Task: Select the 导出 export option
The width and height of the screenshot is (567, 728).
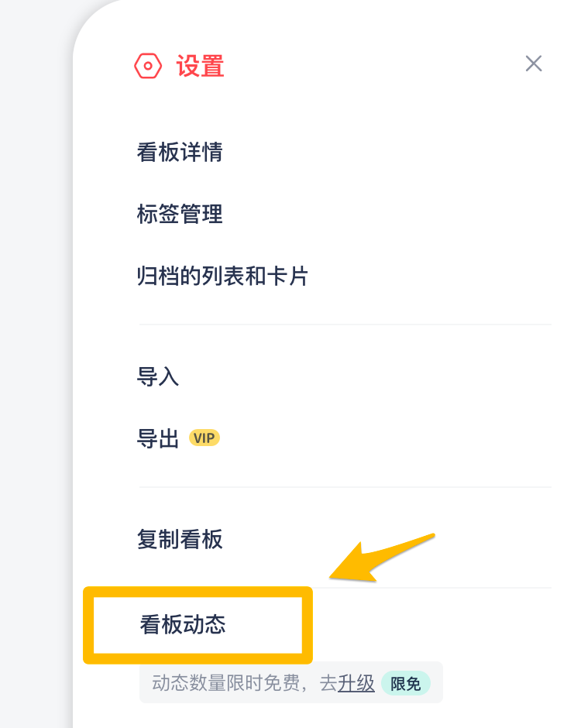Action: click(x=158, y=439)
